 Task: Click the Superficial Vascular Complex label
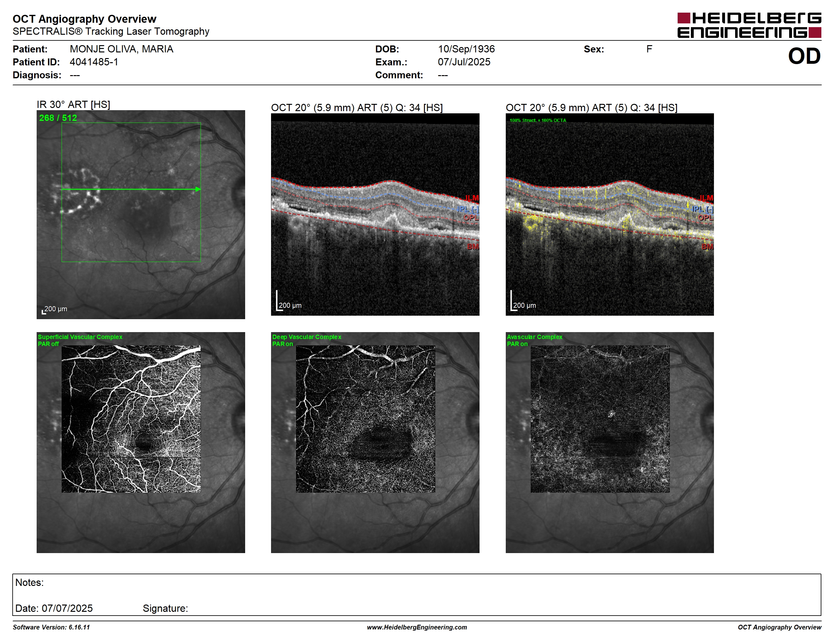point(80,337)
